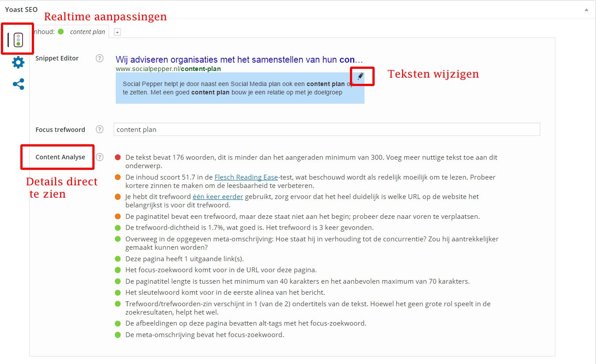The image size is (596, 364).
Task: Click the snippet meta description text box
Action: click(x=239, y=88)
